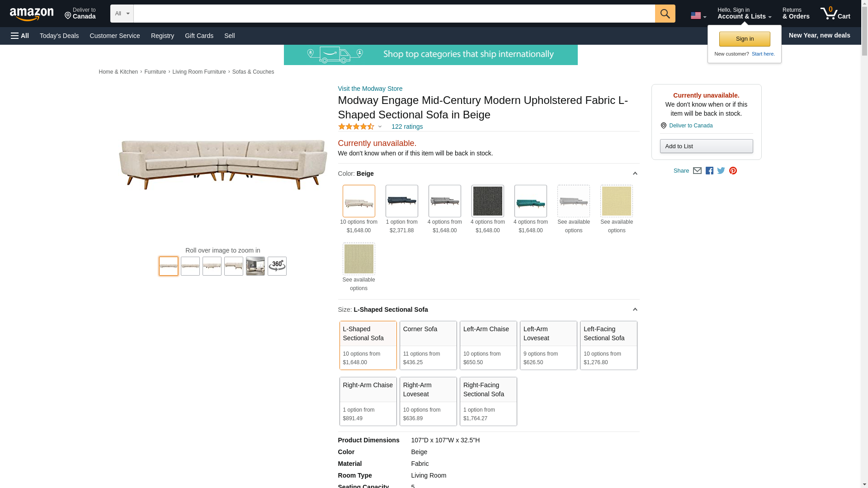Image resolution: width=868 pixels, height=488 pixels.
Task: Select the Corner Sofa size option
Action: (x=428, y=345)
